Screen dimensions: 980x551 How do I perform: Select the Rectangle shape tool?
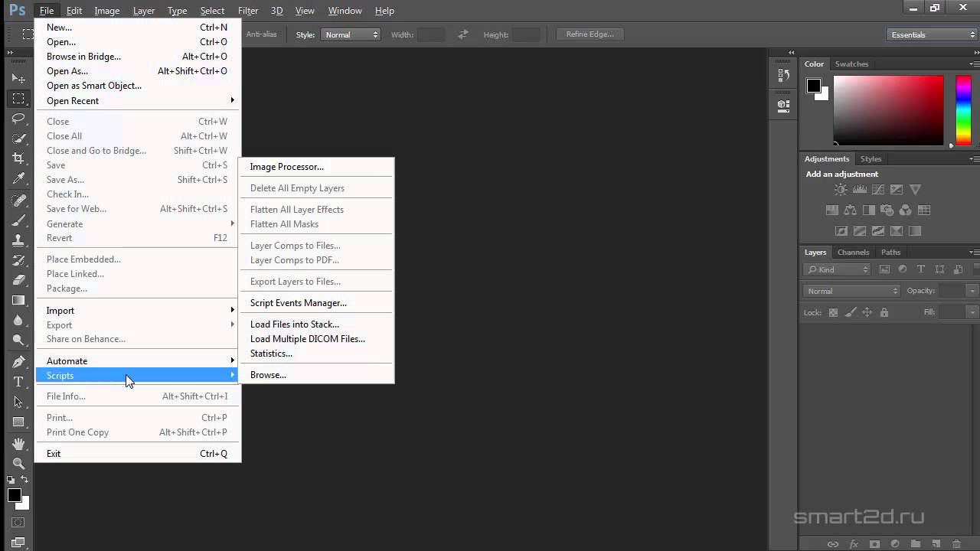point(18,421)
